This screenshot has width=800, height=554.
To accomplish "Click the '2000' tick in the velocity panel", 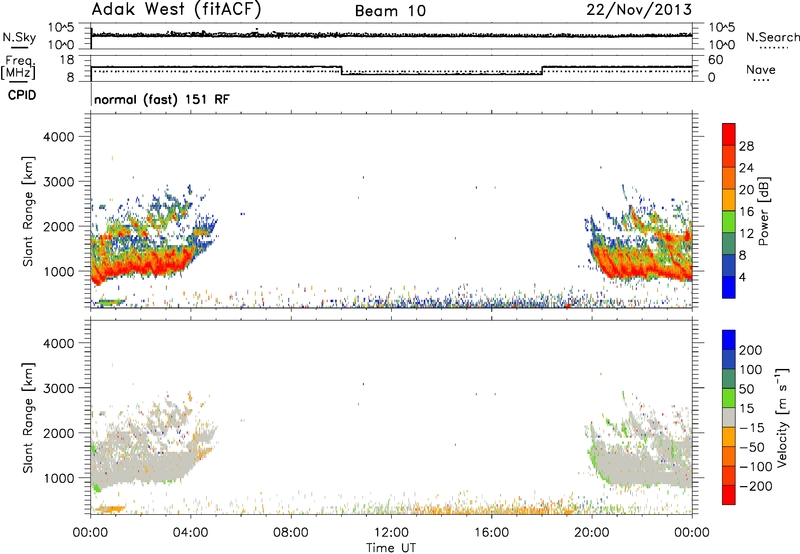I will coord(59,433).
